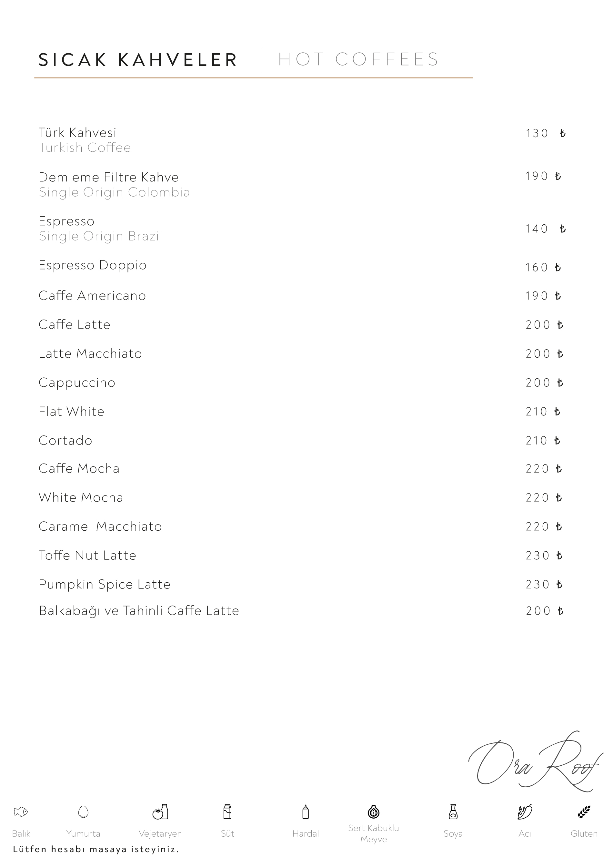Click the Soya bottle icon
This screenshot has width=613, height=868.
pos(453,812)
